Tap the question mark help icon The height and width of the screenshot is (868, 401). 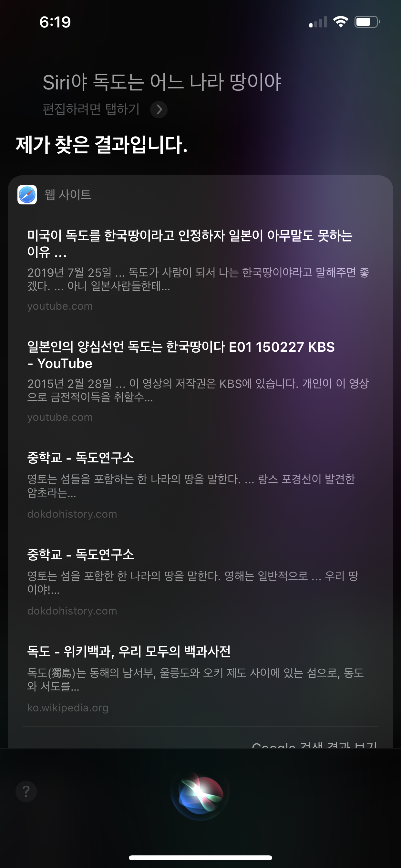click(x=26, y=791)
